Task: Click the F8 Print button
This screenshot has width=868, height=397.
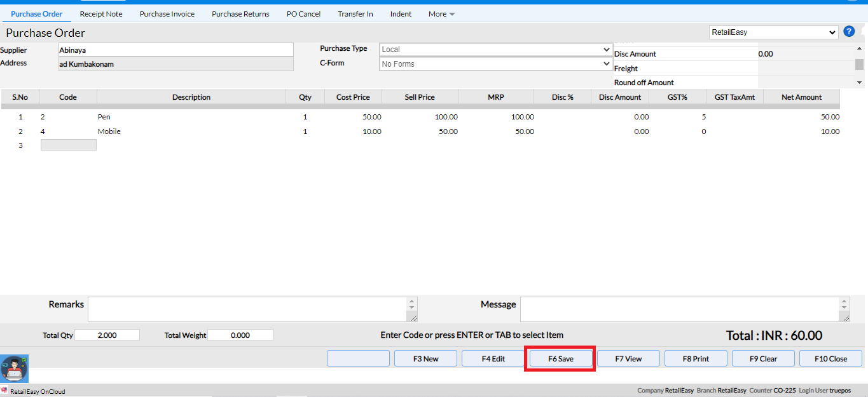Action: tap(696, 359)
